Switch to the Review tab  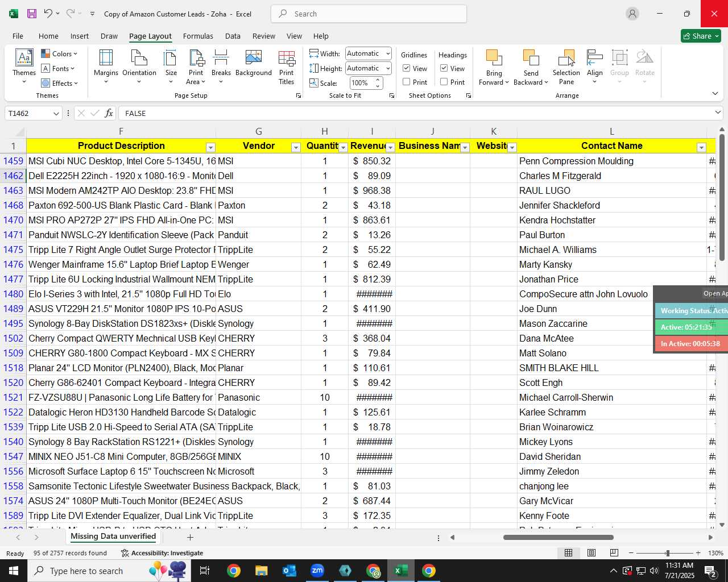(264, 36)
